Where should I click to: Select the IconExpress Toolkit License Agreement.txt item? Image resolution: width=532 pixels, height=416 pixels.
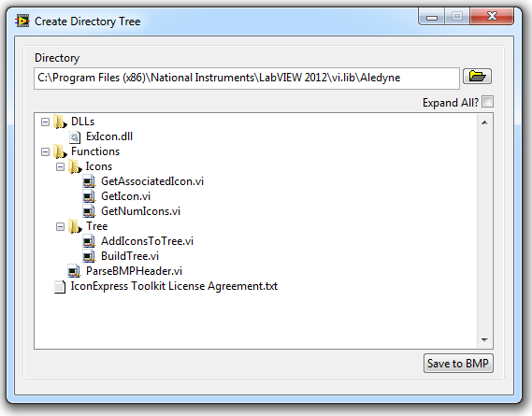[174, 286]
